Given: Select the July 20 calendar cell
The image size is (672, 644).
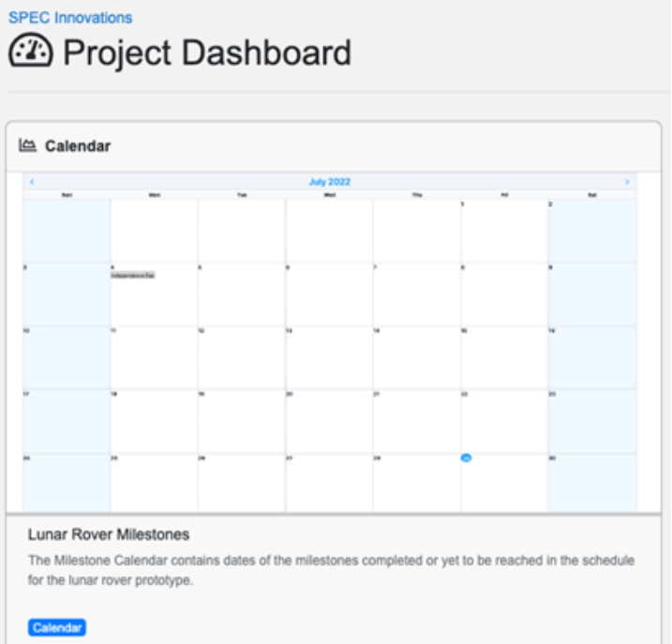Looking at the screenshot, I should [329, 422].
